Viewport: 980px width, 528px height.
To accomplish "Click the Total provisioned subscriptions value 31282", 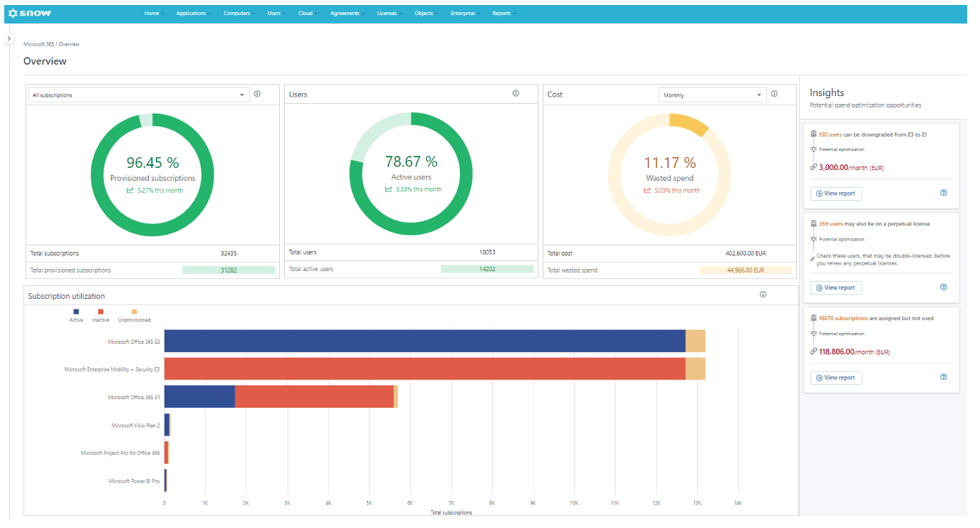I will click(x=229, y=270).
